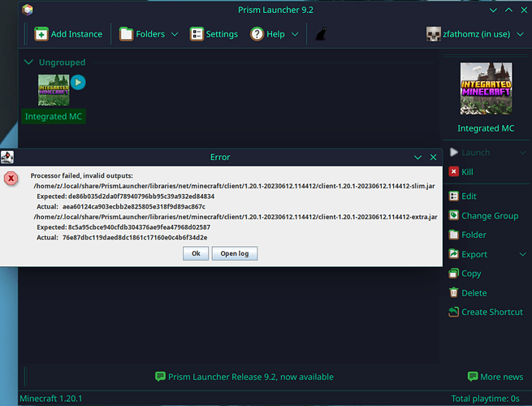
Task: Delete the Integrated MC instance
Action: click(x=468, y=292)
